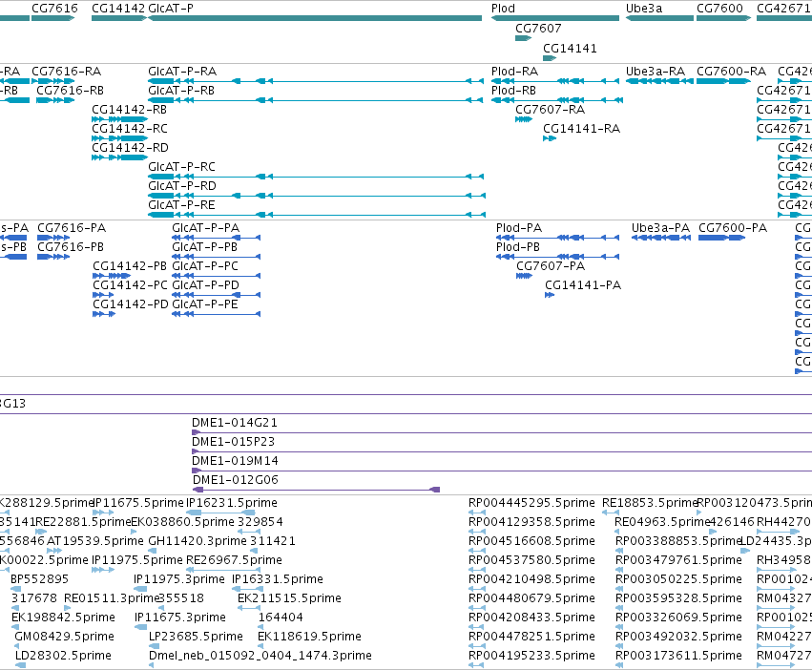This screenshot has width=812, height=670.
Task: Select the CG7616 gene label
Action: [x=55, y=9]
